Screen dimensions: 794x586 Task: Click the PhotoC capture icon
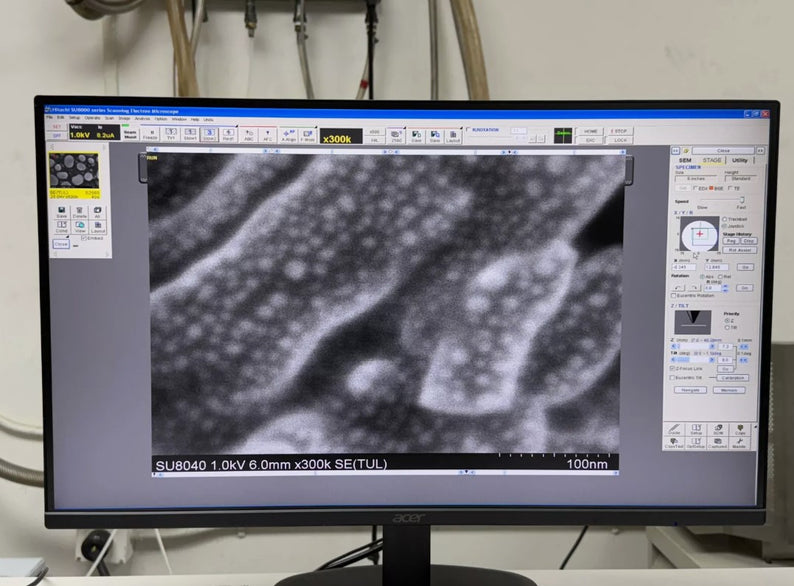coord(396,136)
